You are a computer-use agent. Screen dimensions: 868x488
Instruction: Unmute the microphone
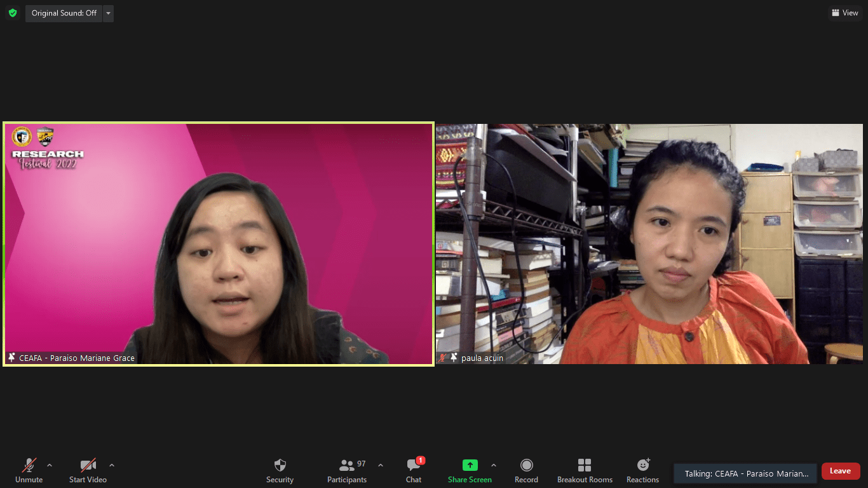click(29, 470)
